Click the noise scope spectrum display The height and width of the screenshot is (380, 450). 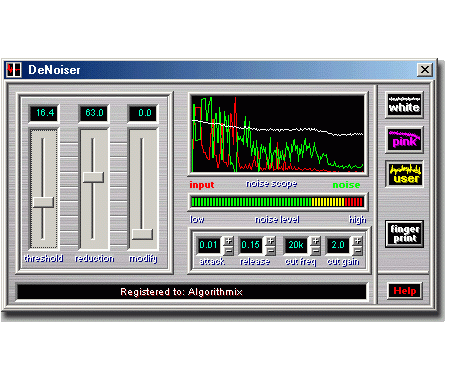click(278, 134)
